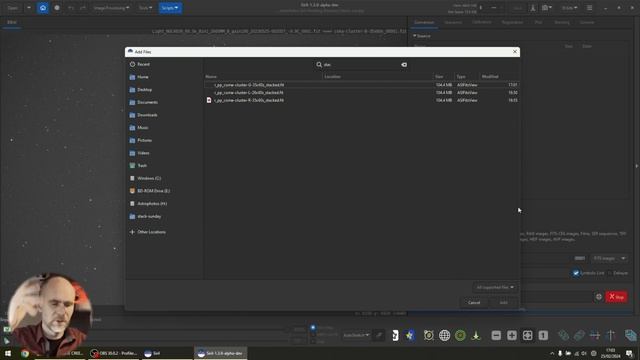Click the 1:1 zoom icon
The image size is (640, 360).
point(543,335)
